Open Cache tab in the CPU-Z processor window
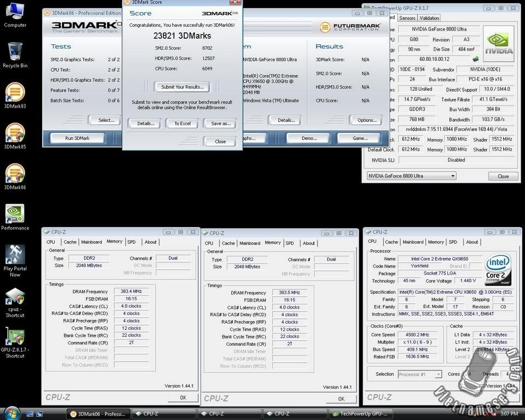525x420 pixels. (392, 242)
